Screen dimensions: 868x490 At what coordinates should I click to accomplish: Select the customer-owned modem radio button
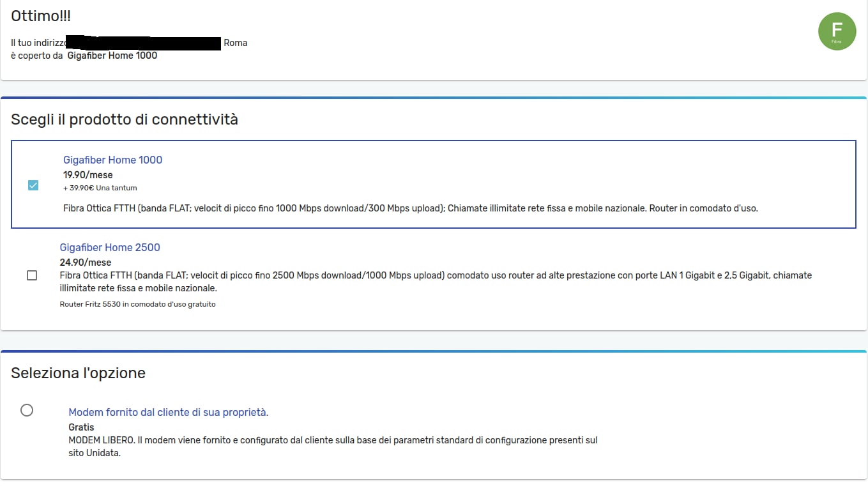tap(27, 410)
